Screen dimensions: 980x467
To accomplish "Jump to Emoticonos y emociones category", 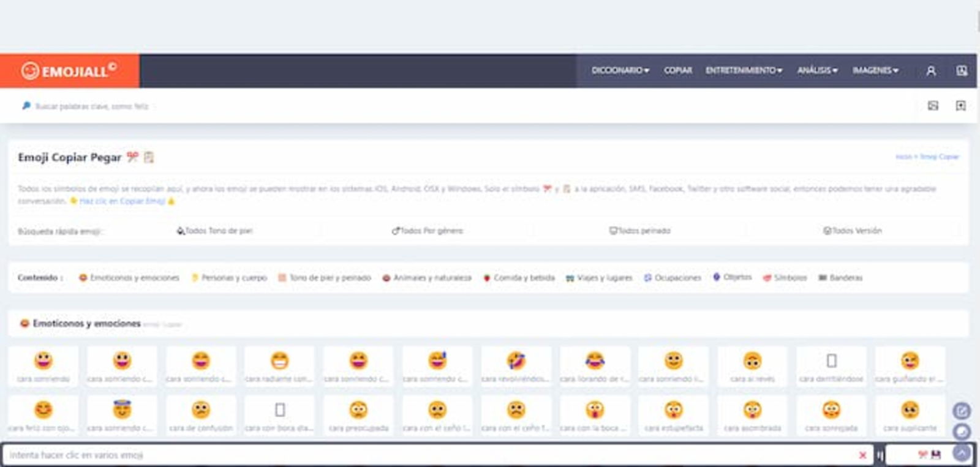I will (129, 278).
